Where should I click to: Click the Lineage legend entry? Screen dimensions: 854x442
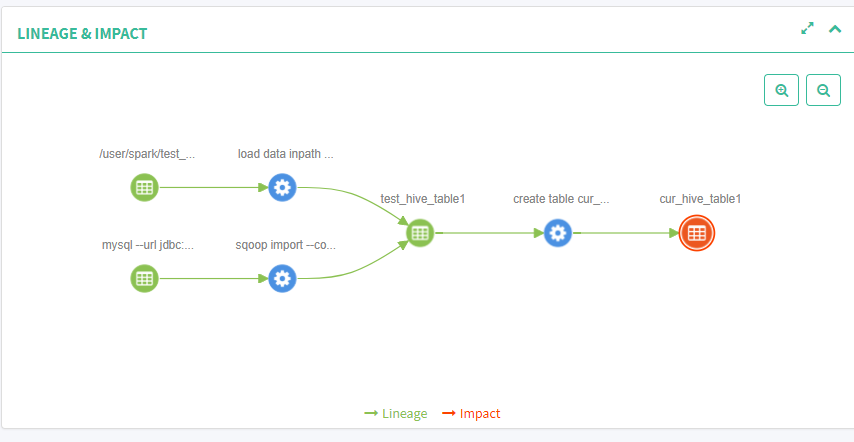coord(396,413)
